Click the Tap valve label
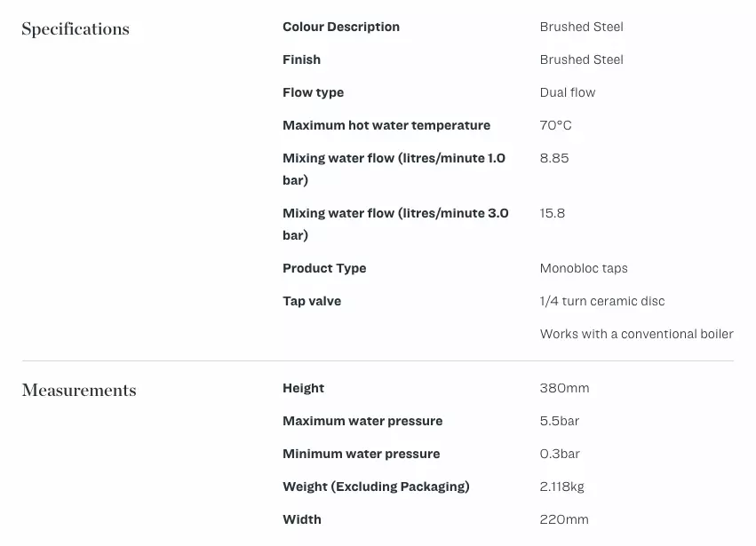This screenshot has height=546, width=756. 312,301
